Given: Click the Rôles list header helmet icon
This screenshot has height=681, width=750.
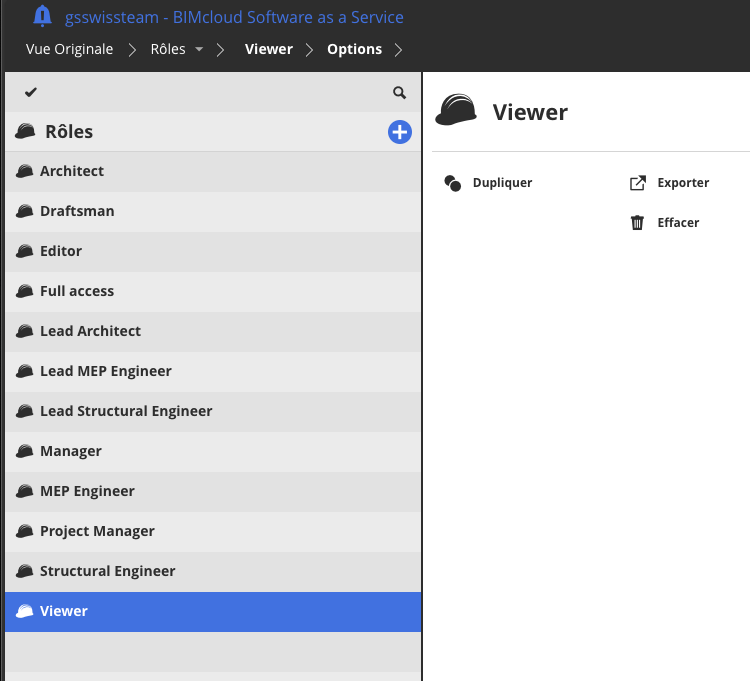Looking at the screenshot, I should tap(25, 131).
